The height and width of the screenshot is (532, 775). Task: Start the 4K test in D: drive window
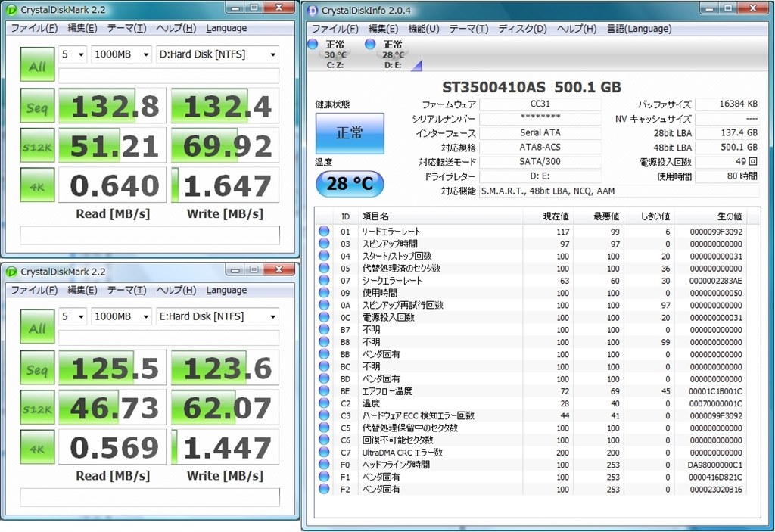click(x=38, y=185)
